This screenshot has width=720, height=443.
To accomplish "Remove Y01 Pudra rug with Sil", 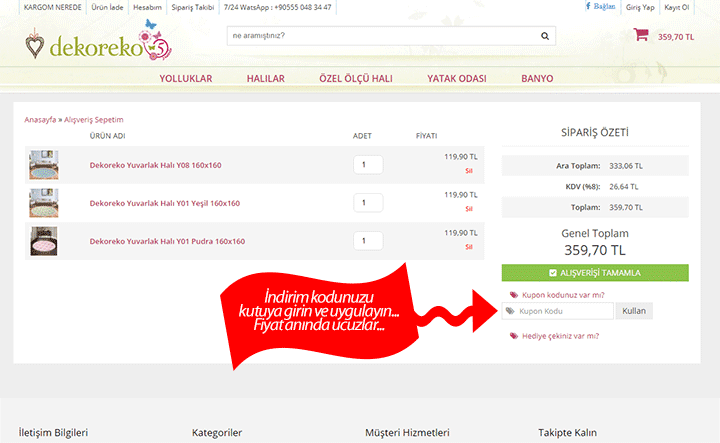I will click(469, 247).
